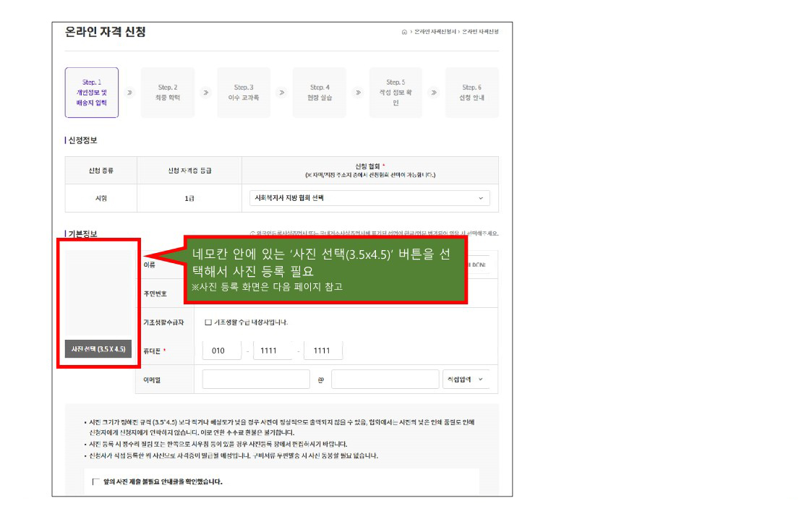Check the 기초생활 수급 대상자입니다 checkbox
812x519 pixels.
(x=208, y=322)
